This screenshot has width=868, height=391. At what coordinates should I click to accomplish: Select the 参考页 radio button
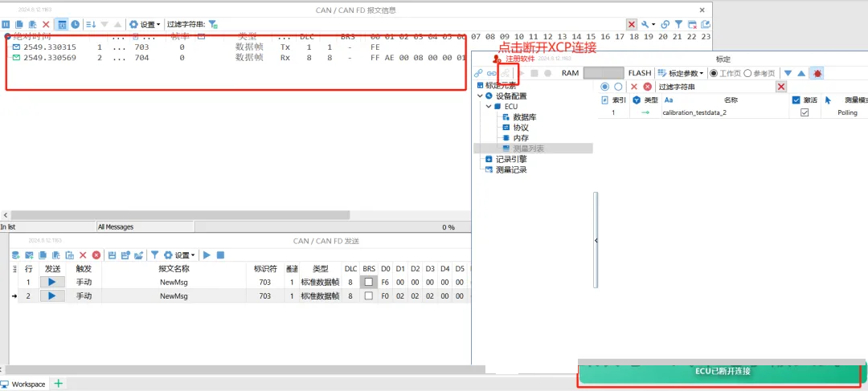click(x=747, y=73)
